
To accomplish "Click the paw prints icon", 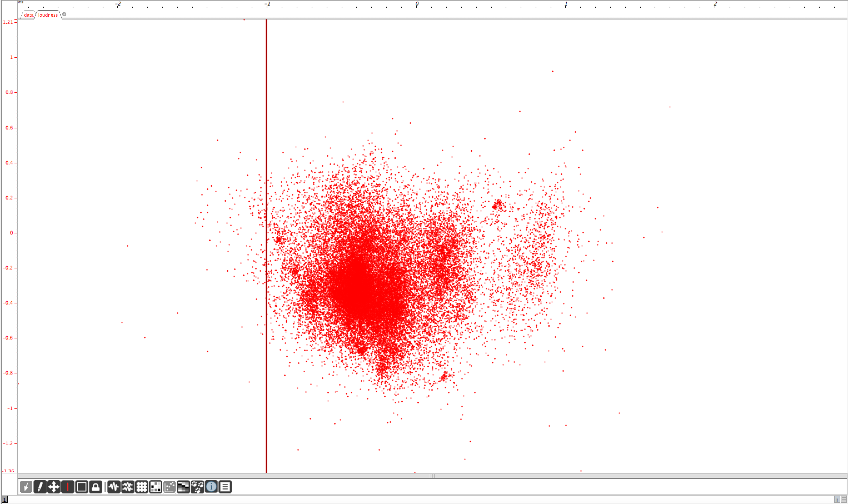I will click(197, 487).
